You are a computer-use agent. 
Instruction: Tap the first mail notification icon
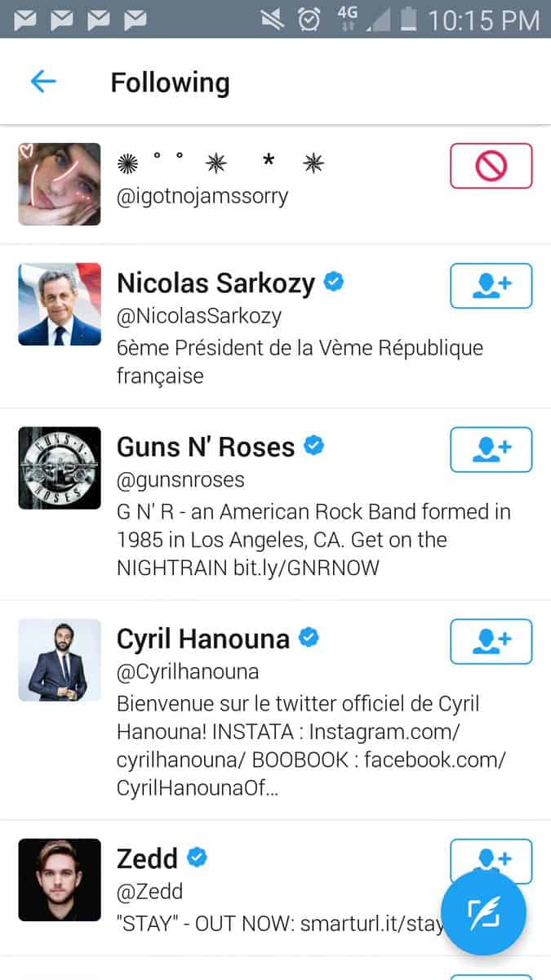(x=25, y=19)
